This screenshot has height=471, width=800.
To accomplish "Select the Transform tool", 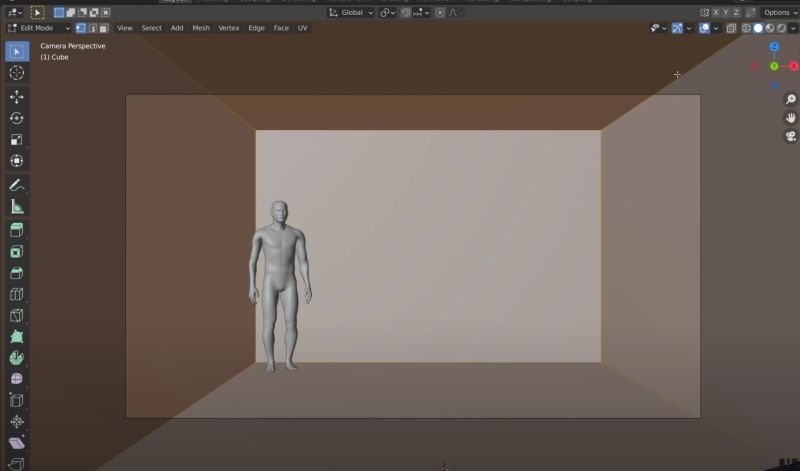I will pyautogui.click(x=17, y=161).
